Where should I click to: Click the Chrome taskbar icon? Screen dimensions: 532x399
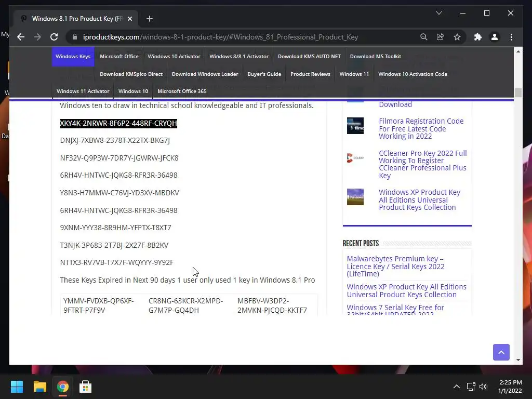click(62, 387)
